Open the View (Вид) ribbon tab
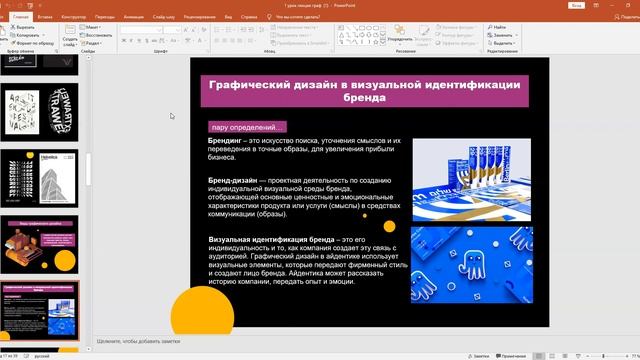 pyautogui.click(x=228, y=17)
